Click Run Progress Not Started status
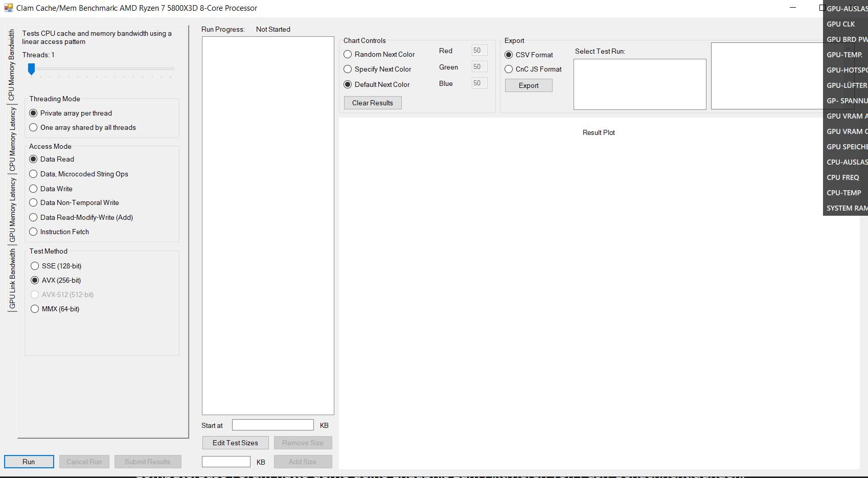868x478 pixels. tap(273, 29)
